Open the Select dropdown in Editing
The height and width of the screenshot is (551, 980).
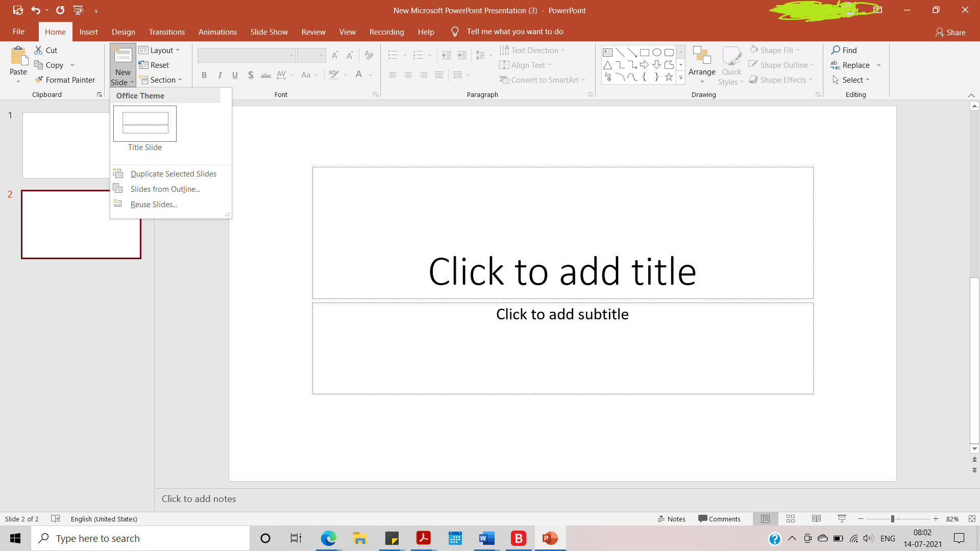(x=851, y=80)
